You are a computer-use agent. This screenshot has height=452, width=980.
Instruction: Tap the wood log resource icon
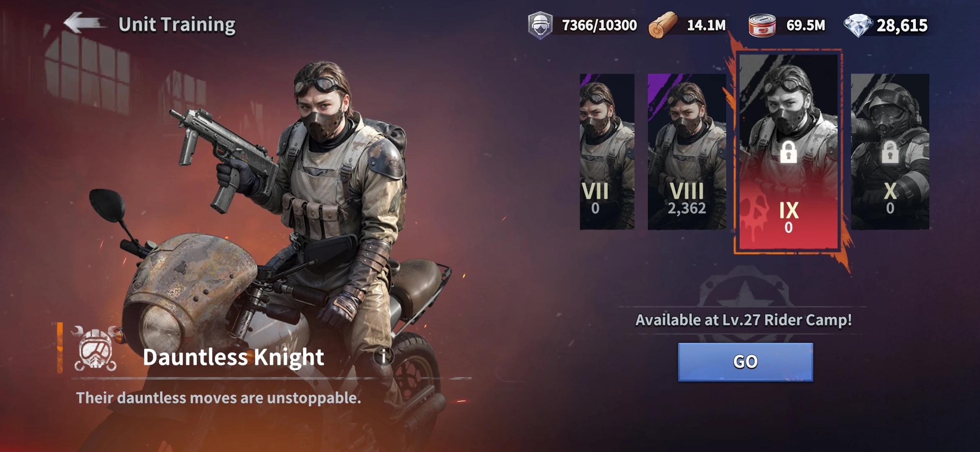pos(663,25)
